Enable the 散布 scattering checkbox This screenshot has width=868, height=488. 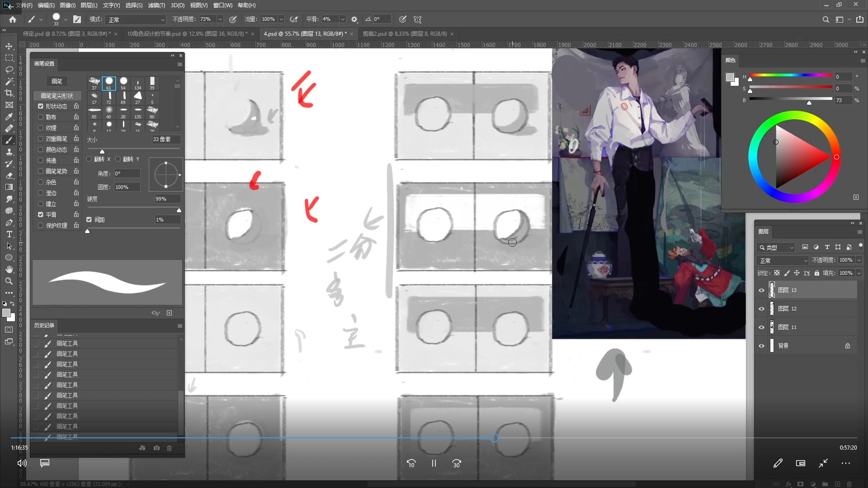41,117
